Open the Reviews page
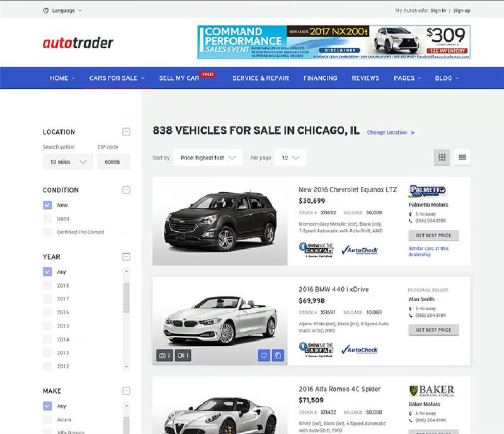Image resolution: width=504 pixels, height=434 pixels. 365,78
